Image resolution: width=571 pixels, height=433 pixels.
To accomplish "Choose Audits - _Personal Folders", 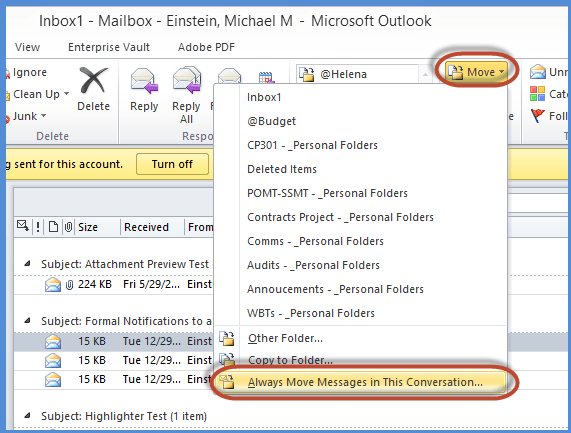I will point(361,265).
